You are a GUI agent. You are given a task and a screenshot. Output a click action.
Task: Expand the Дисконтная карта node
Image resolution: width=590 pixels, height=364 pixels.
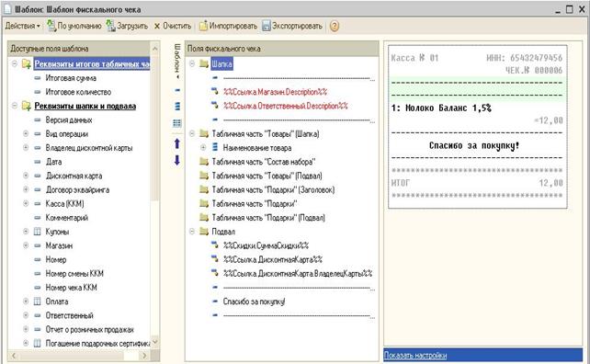(x=26, y=176)
